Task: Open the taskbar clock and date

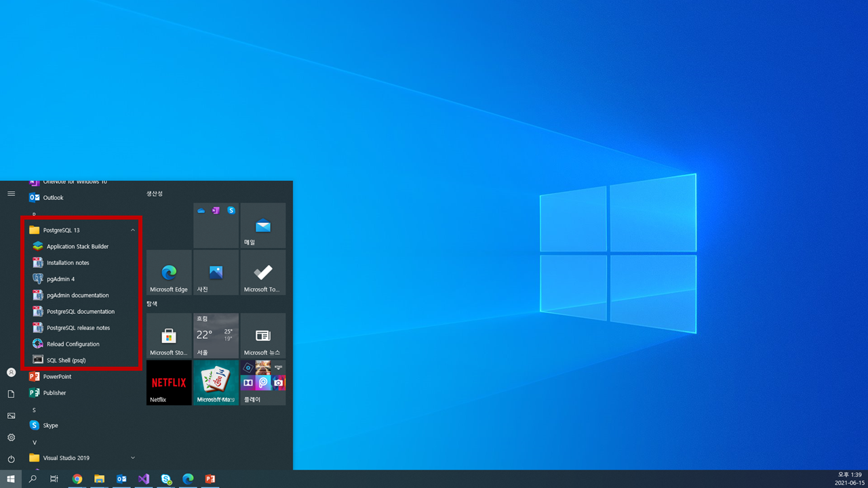Action: point(850,479)
